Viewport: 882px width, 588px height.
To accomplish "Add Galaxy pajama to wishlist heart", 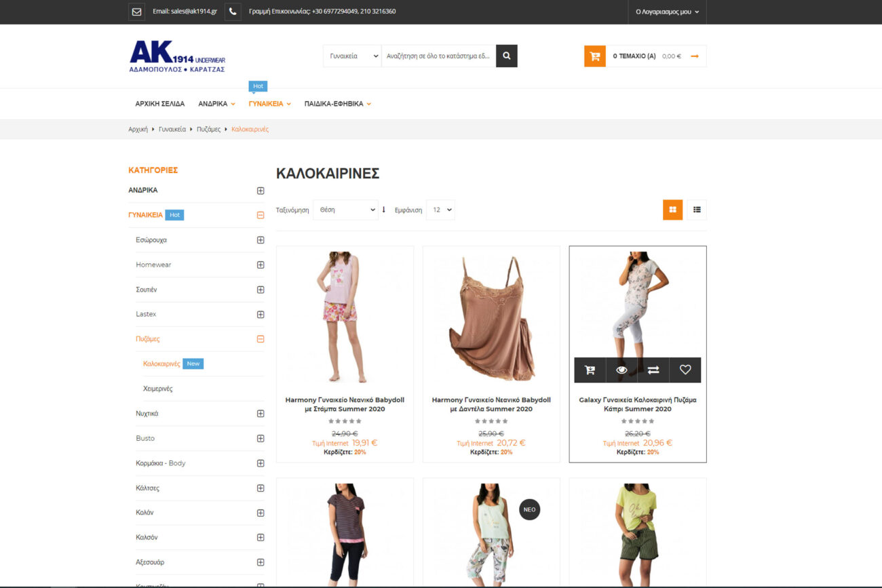I will pos(685,370).
